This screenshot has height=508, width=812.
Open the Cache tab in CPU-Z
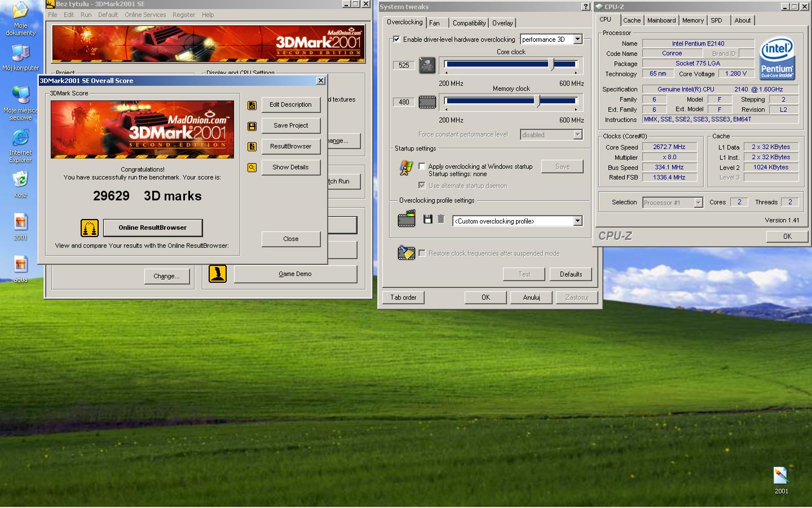coord(632,20)
